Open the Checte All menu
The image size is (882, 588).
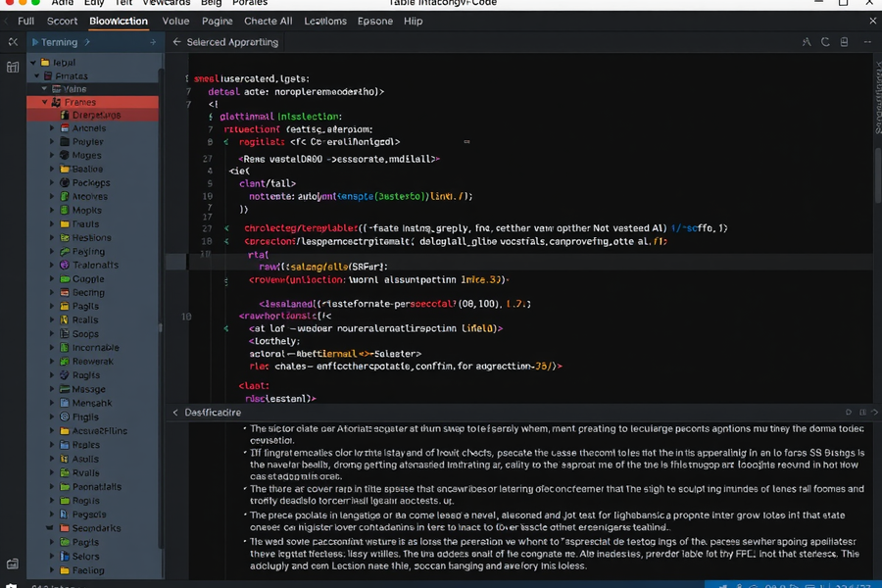pos(269,22)
